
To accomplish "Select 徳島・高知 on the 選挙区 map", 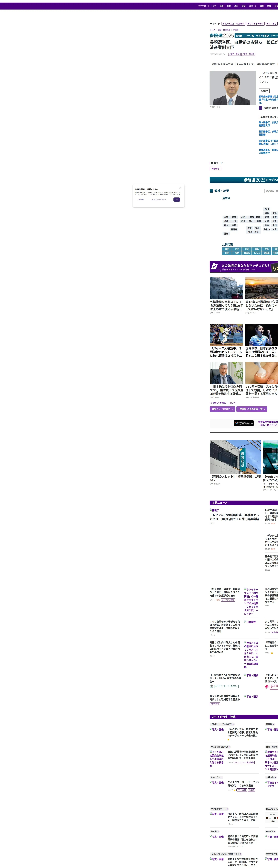I will (253, 232).
